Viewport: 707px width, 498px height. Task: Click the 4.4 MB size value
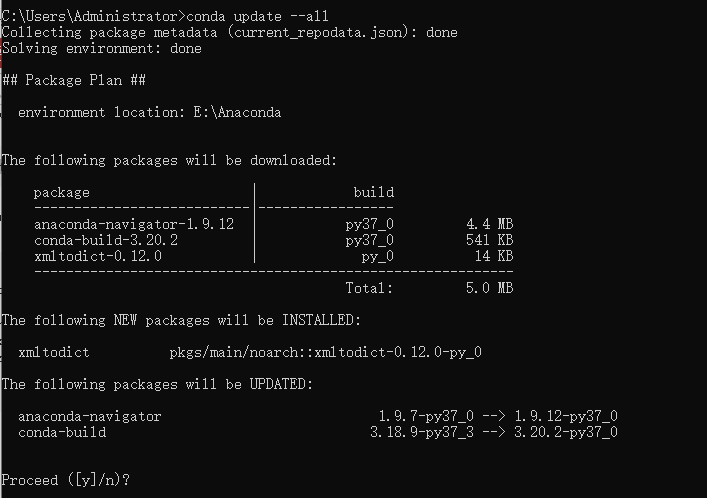[x=490, y=224]
